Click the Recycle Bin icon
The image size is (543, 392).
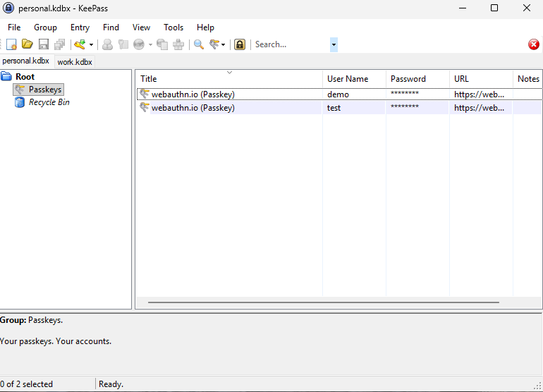click(20, 102)
